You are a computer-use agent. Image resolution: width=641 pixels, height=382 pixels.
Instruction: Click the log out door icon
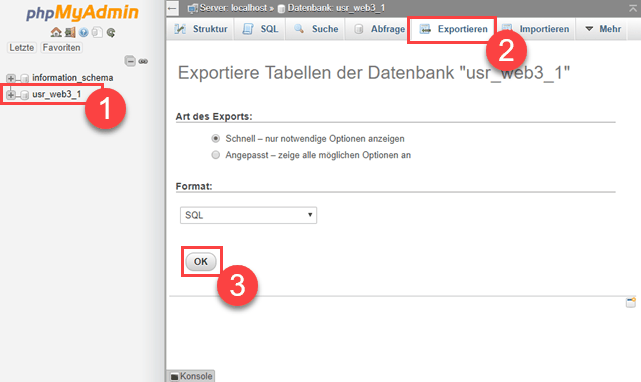point(70,32)
